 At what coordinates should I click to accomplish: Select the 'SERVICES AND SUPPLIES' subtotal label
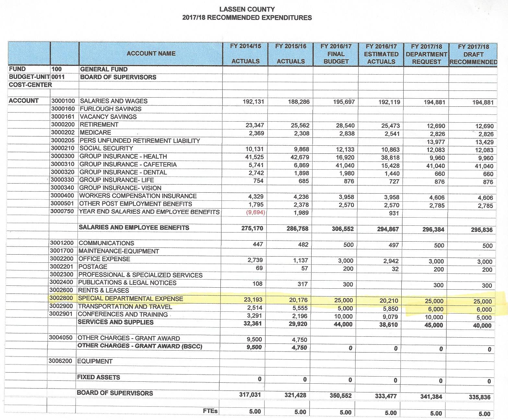pyautogui.click(x=115, y=322)
